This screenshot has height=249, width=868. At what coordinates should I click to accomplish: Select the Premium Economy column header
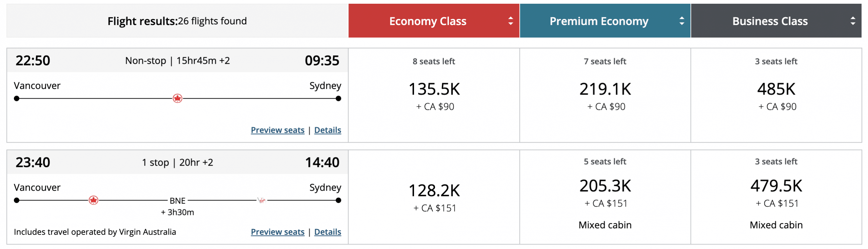(x=598, y=21)
